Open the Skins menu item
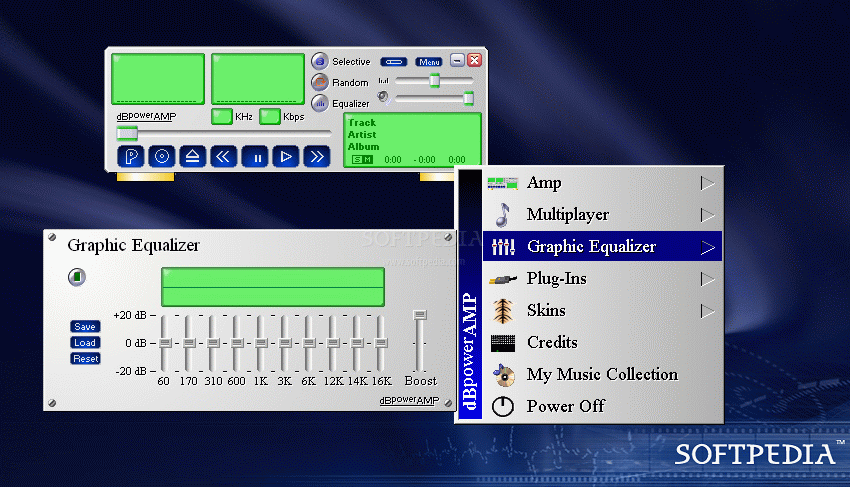 pyautogui.click(x=602, y=310)
